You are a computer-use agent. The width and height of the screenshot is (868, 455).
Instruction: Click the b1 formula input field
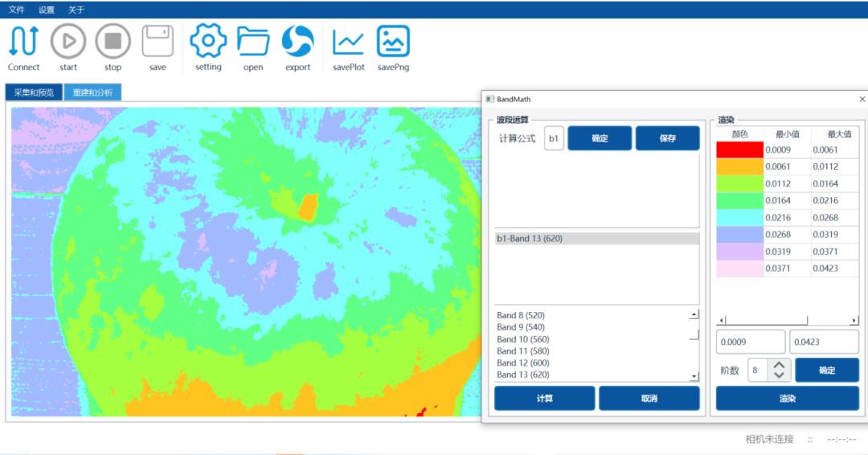(x=554, y=138)
